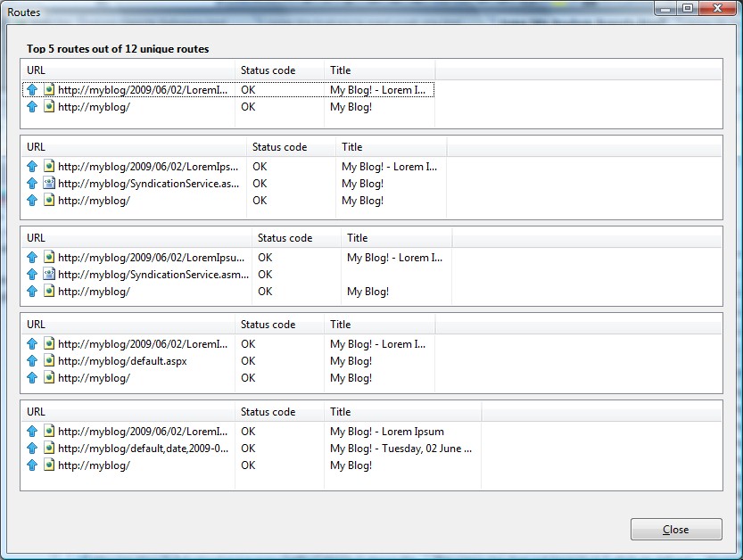The image size is (743, 560).
Task: Click the Close button
Action: pos(676,529)
